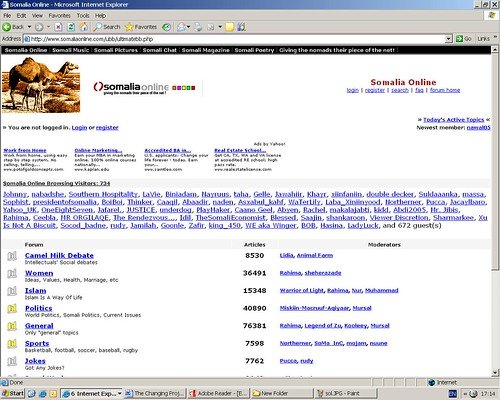Screen dimensions: 500x400
Task: Switch to sol.JPG - Paint taskbar button
Action: click(345, 394)
